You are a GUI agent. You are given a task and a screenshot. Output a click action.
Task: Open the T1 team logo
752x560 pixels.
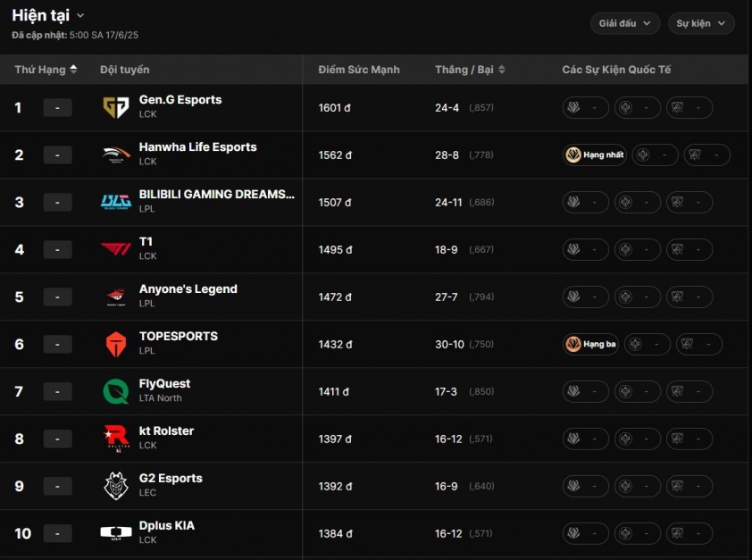click(116, 249)
